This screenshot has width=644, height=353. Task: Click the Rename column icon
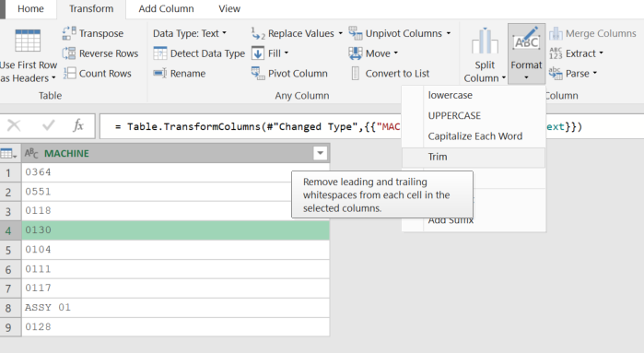coord(159,73)
